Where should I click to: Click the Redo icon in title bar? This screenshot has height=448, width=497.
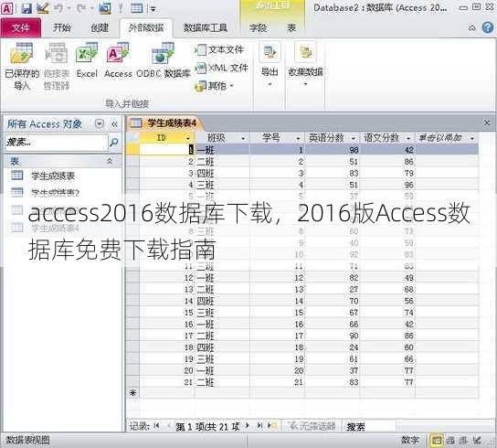(80, 8)
